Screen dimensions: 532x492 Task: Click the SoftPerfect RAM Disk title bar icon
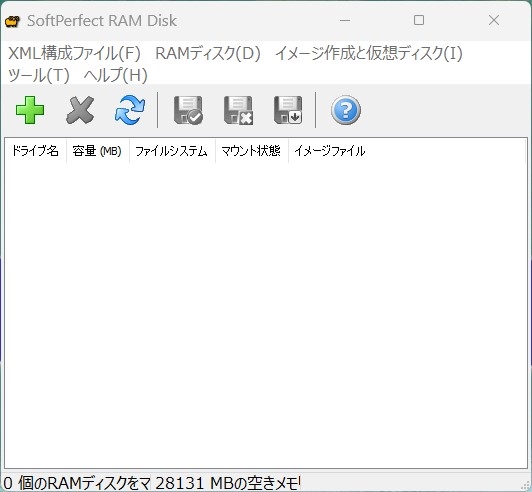(12, 21)
